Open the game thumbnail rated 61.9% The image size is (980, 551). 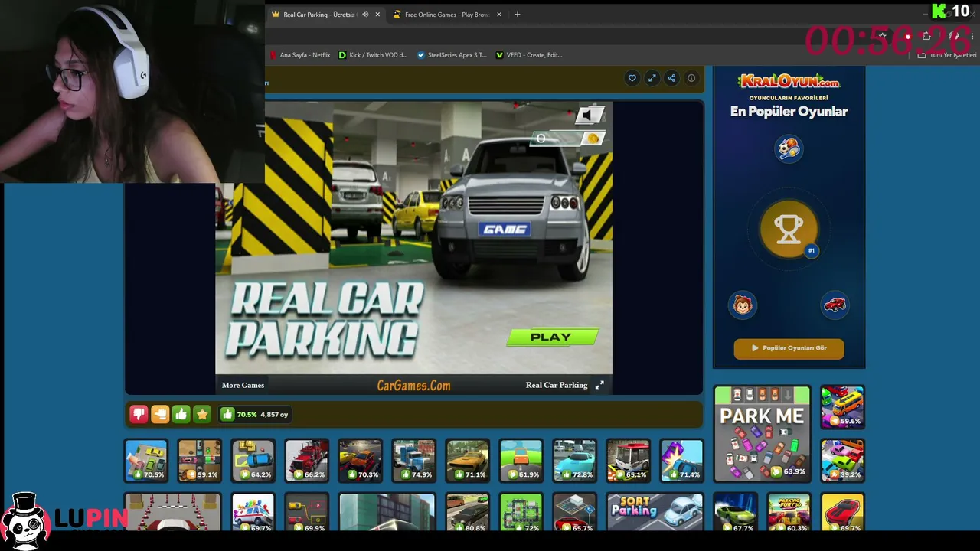[521, 460]
